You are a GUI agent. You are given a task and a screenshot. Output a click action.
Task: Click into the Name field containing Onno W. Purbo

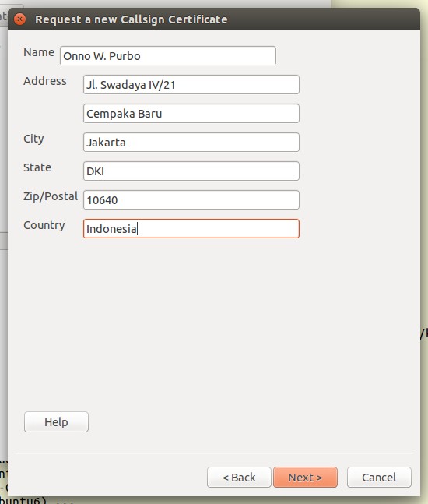[x=168, y=56]
